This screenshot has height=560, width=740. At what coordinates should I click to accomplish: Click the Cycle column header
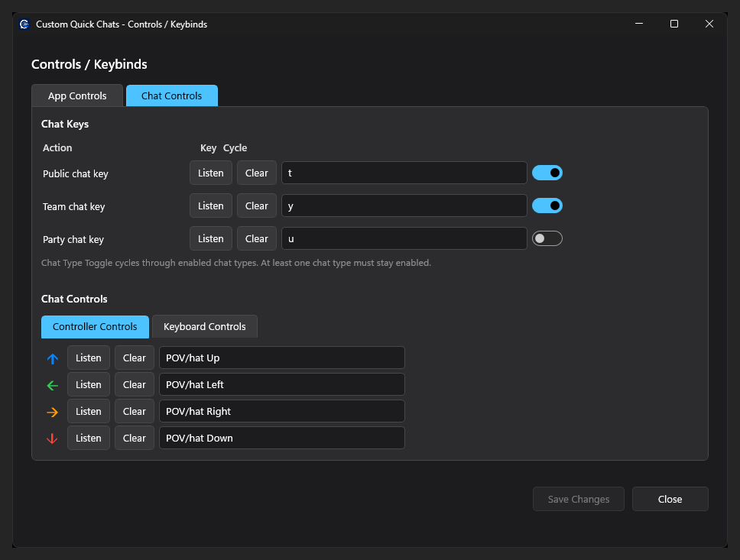[235, 147]
